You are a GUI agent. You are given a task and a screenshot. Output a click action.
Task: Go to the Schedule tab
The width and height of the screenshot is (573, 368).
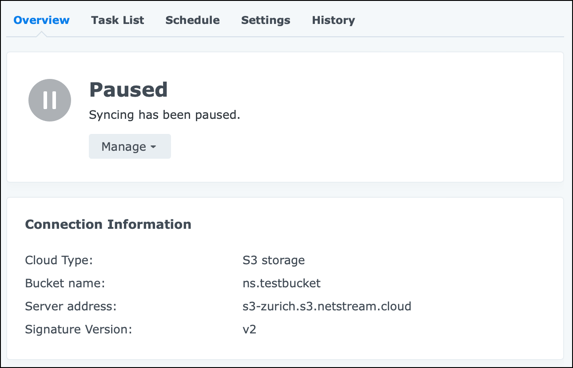[193, 20]
